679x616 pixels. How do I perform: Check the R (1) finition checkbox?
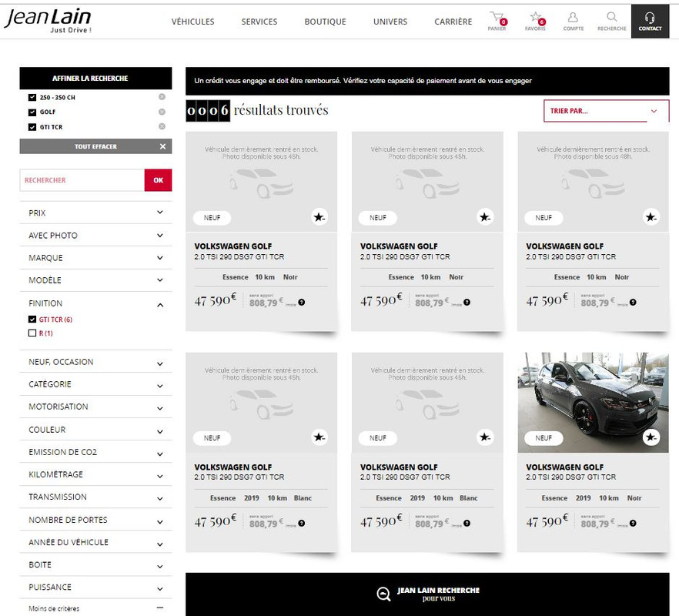pos(32,333)
